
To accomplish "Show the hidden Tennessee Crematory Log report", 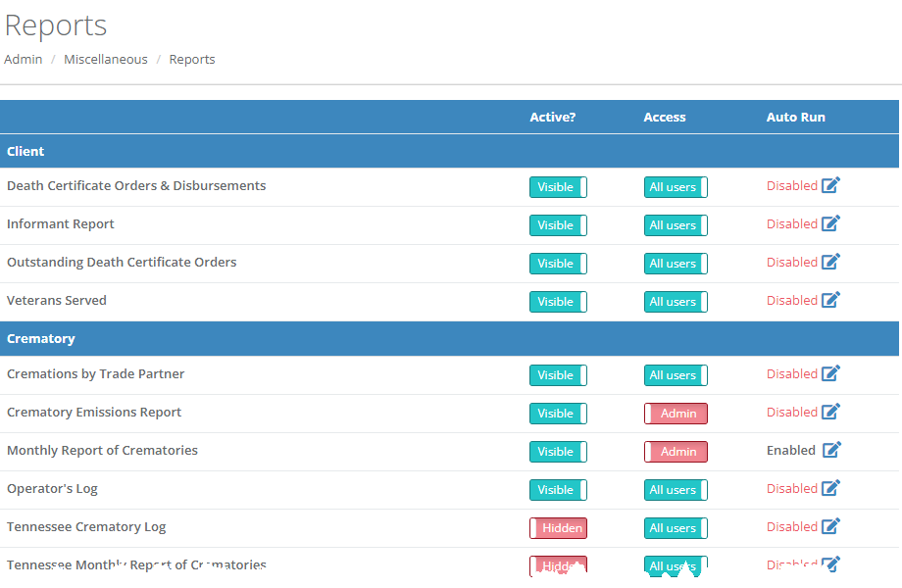I will point(558,527).
